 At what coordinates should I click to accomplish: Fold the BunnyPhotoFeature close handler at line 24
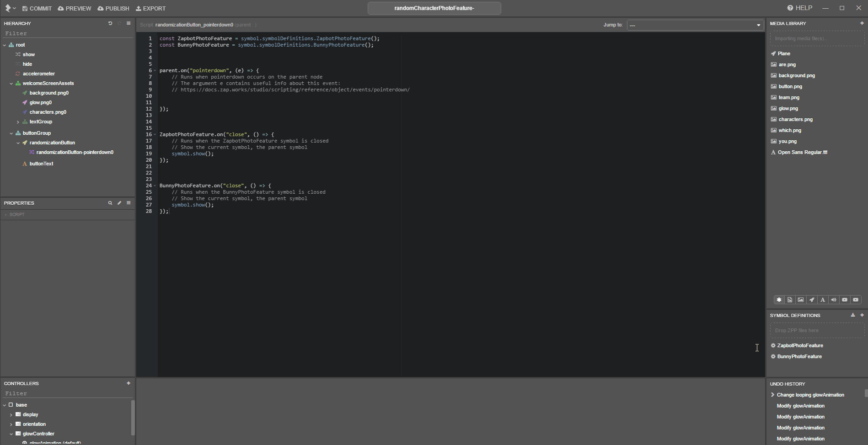155,185
